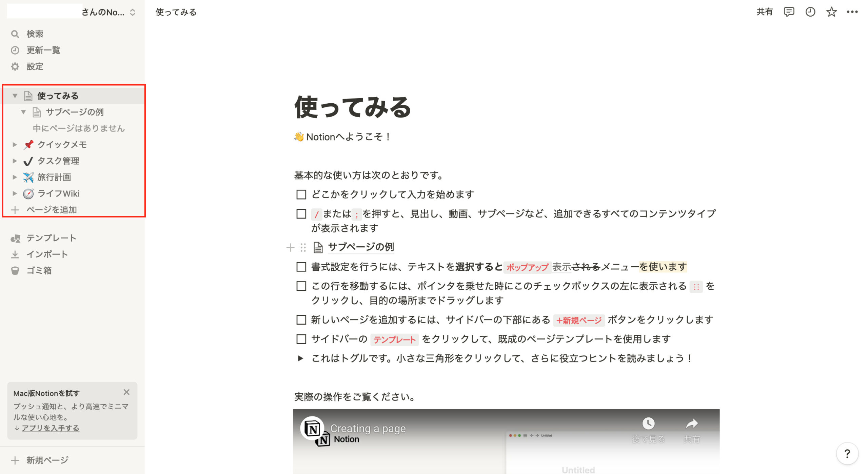868x474 pixels.
Task: Click アプリを入手する link
Action: [x=50, y=428]
